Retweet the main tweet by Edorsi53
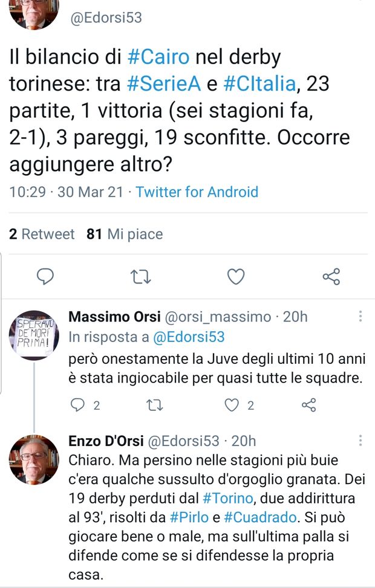Viewport: 375px width, 588px height. point(140,277)
